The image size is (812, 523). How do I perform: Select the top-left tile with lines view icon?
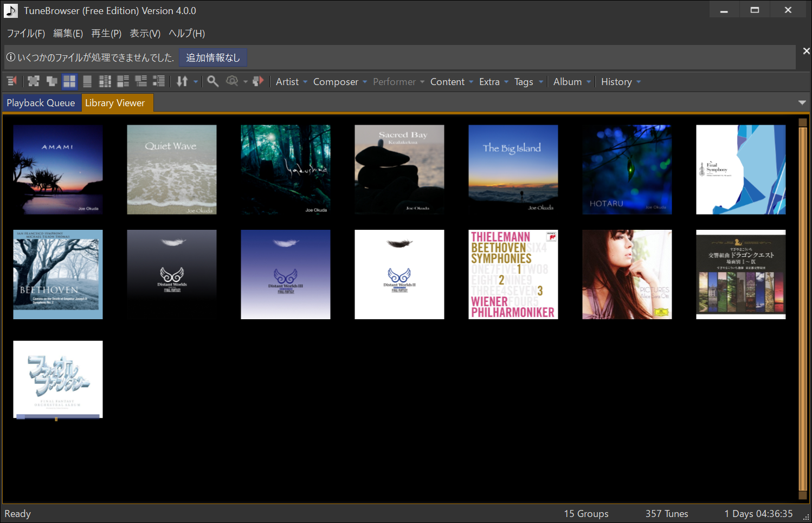(141, 81)
